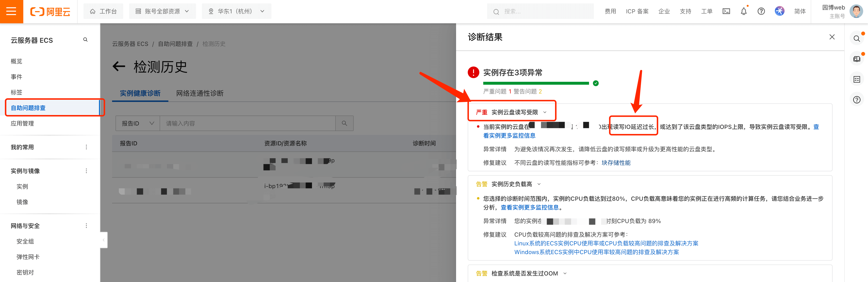
Task: Open the 我的常用 more options menu
Action: (x=86, y=147)
